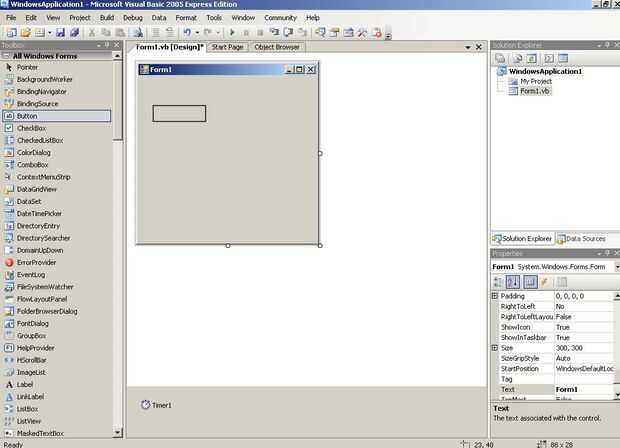Select WindowsApplication1 project node
This screenshot has width=620, height=448.
coord(545,72)
